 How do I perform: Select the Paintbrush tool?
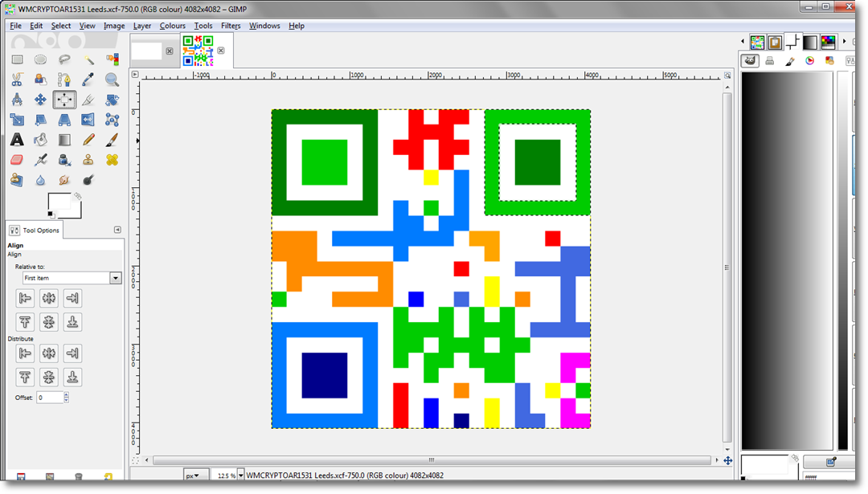coord(113,140)
